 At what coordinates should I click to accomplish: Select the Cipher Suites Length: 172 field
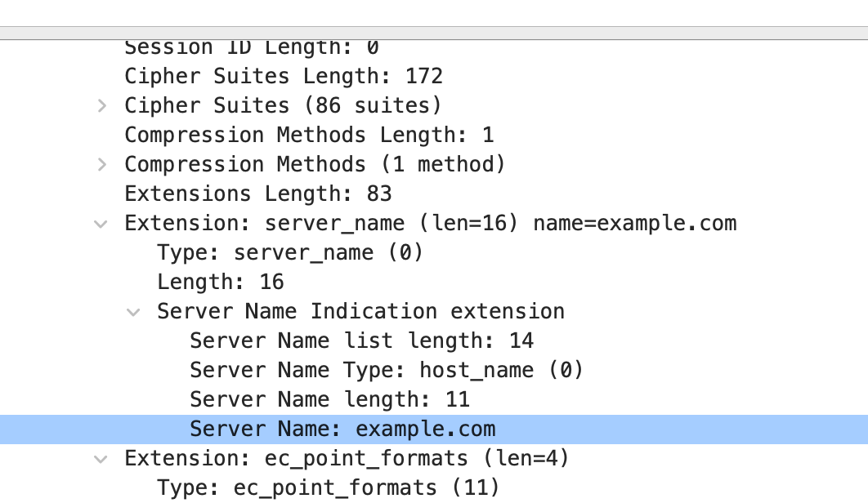click(x=283, y=77)
